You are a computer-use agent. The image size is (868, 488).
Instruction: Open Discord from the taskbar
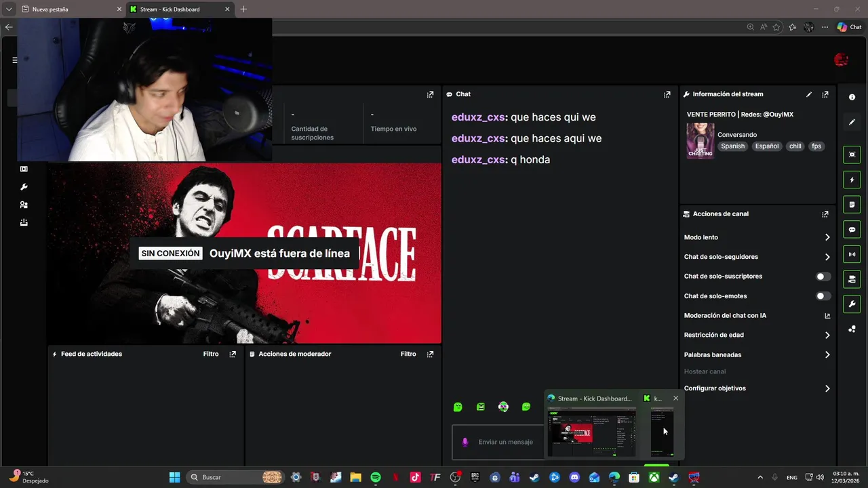click(574, 477)
